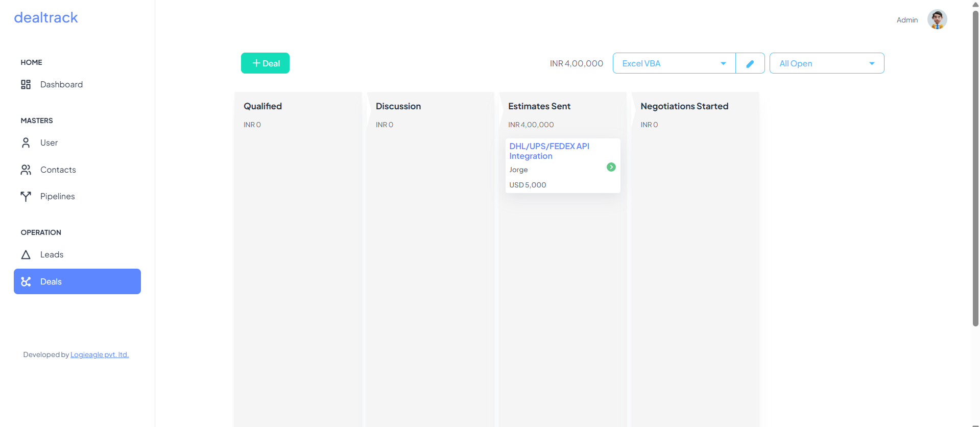Click INR 0 under Qualified

point(252,125)
